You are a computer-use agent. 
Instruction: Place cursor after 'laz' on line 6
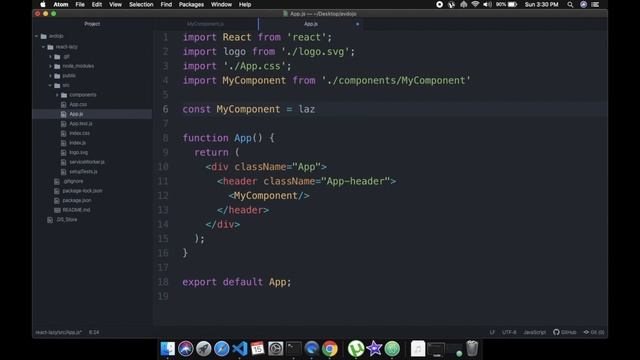click(316, 109)
